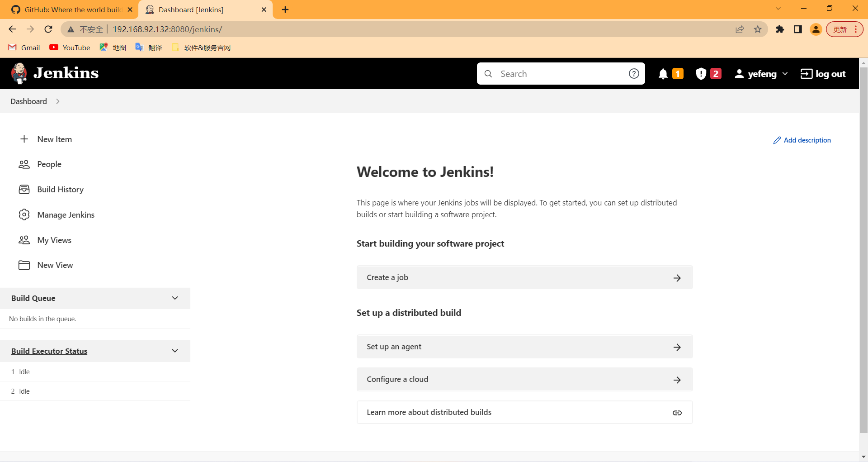Image resolution: width=868 pixels, height=462 pixels.
Task: Open a new browser tab
Action: pos(285,10)
